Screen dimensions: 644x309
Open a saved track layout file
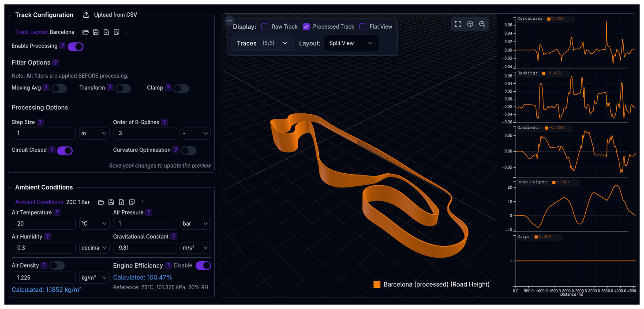[x=86, y=32]
